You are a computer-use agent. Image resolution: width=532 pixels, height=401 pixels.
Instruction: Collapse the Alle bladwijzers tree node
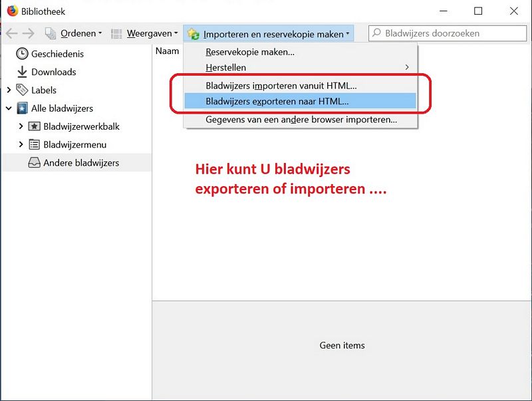click(9, 108)
